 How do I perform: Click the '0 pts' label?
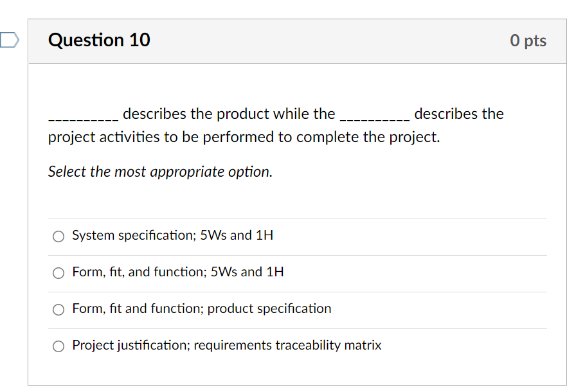pyautogui.click(x=528, y=40)
